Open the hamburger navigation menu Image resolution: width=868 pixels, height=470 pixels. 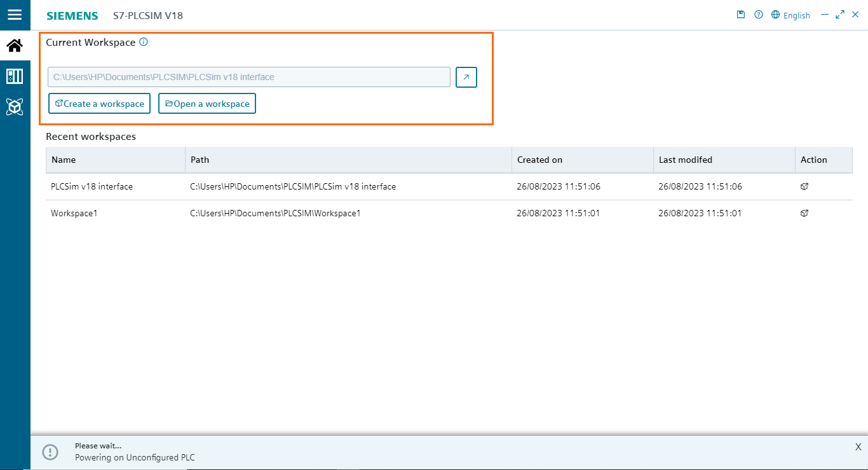pos(15,15)
